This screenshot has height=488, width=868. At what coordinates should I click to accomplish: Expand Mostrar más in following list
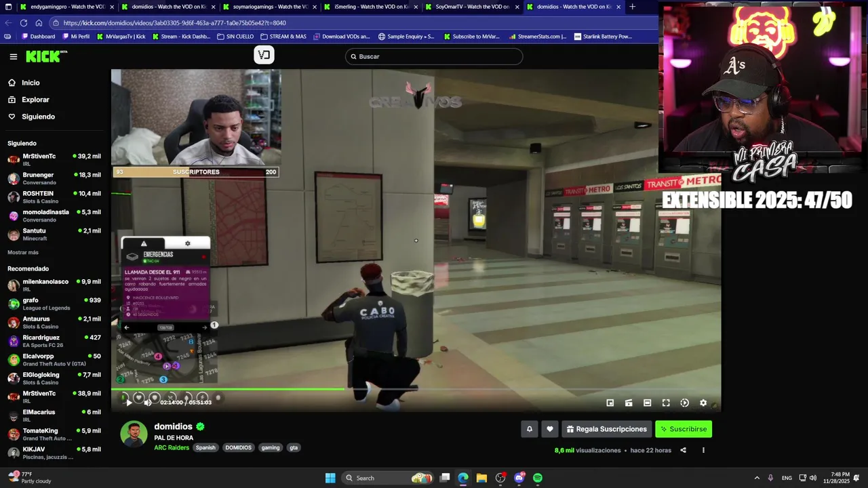coord(23,252)
